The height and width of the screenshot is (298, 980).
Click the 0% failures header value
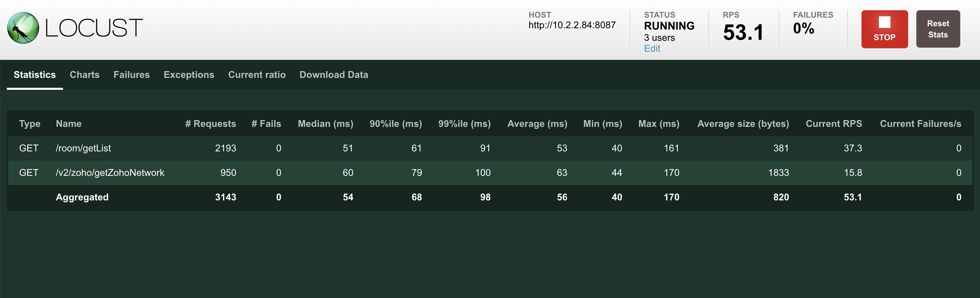pos(804,29)
